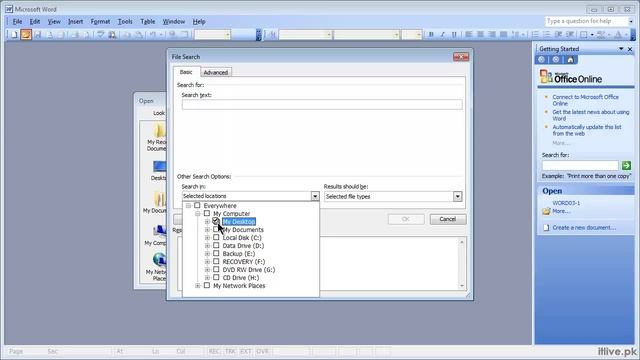Check the Local Disk (C:) checkbox
This screenshot has height=360, width=640.
click(x=216, y=238)
